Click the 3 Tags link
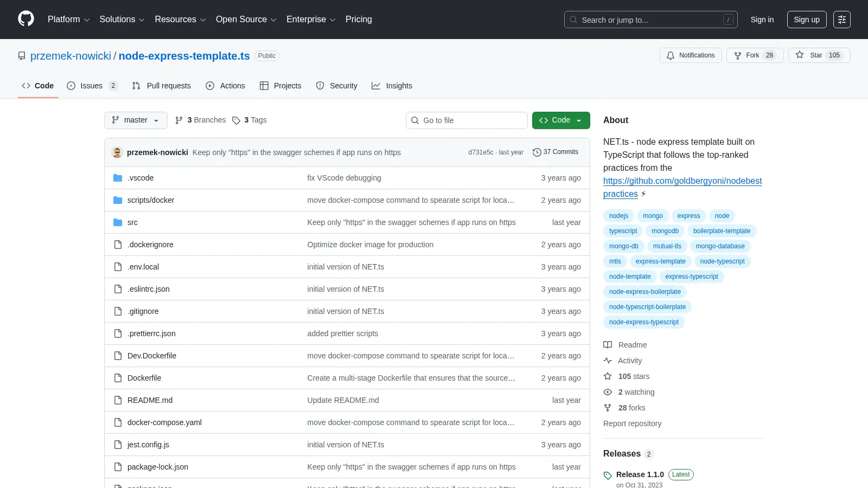 tap(250, 120)
